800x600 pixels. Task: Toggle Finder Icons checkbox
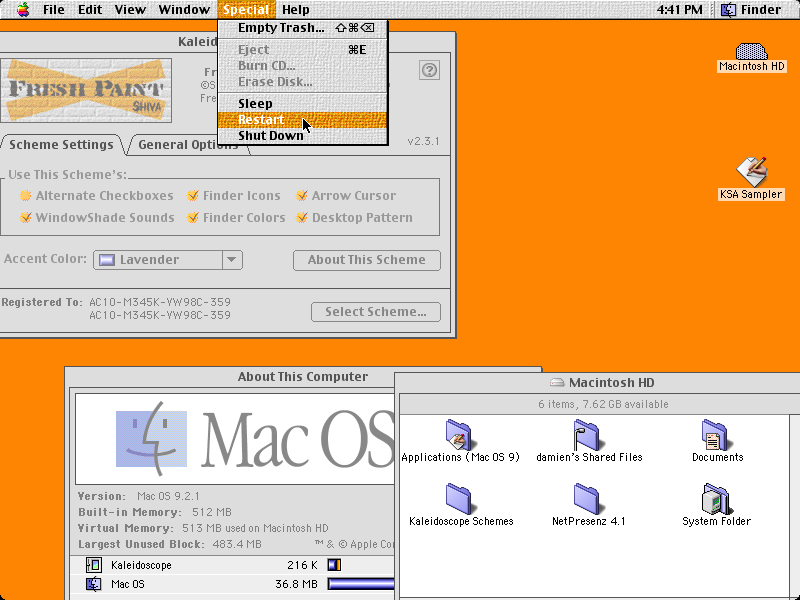click(192, 195)
